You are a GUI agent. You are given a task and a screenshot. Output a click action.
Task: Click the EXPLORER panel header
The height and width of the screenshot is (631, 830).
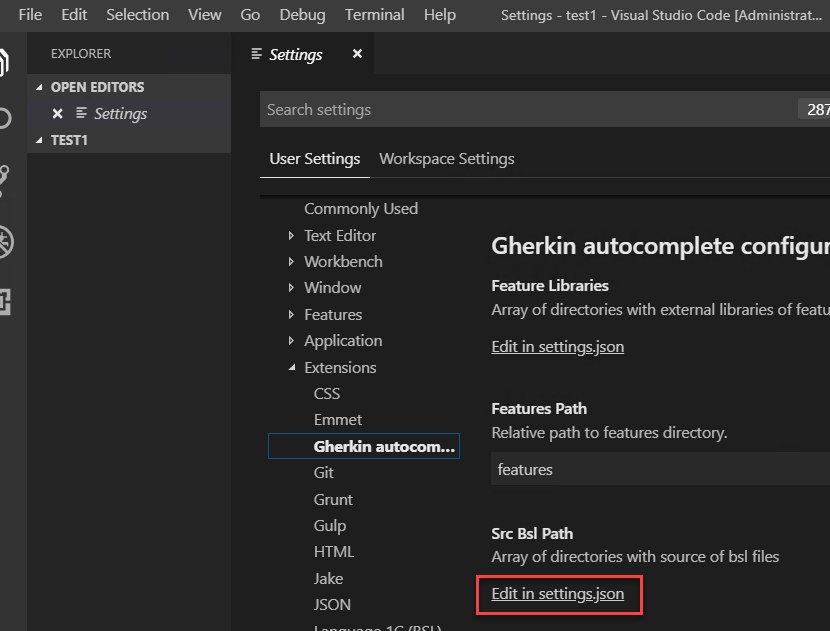pos(81,53)
